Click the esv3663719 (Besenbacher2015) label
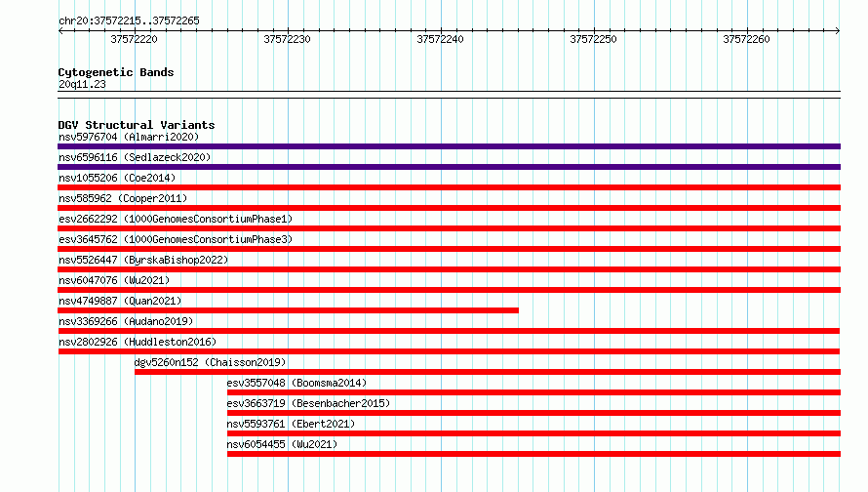868x492 pixels. [308, 403]
